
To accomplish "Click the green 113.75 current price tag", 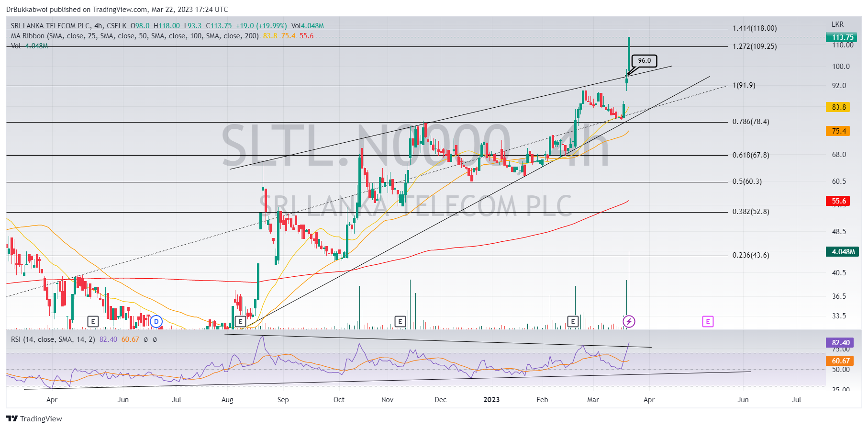I will click(x=842, y=37).
